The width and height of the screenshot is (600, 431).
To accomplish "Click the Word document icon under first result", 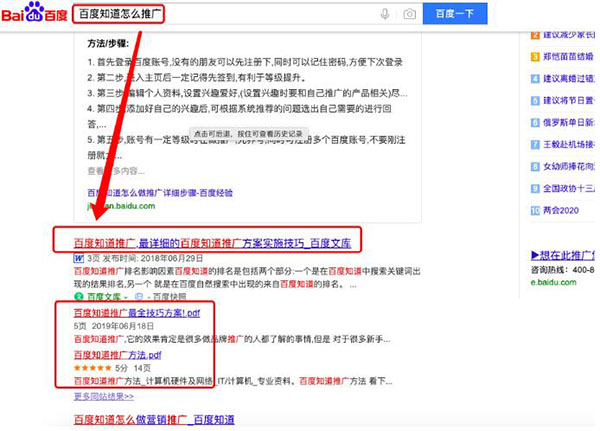I will pos(79,257).
